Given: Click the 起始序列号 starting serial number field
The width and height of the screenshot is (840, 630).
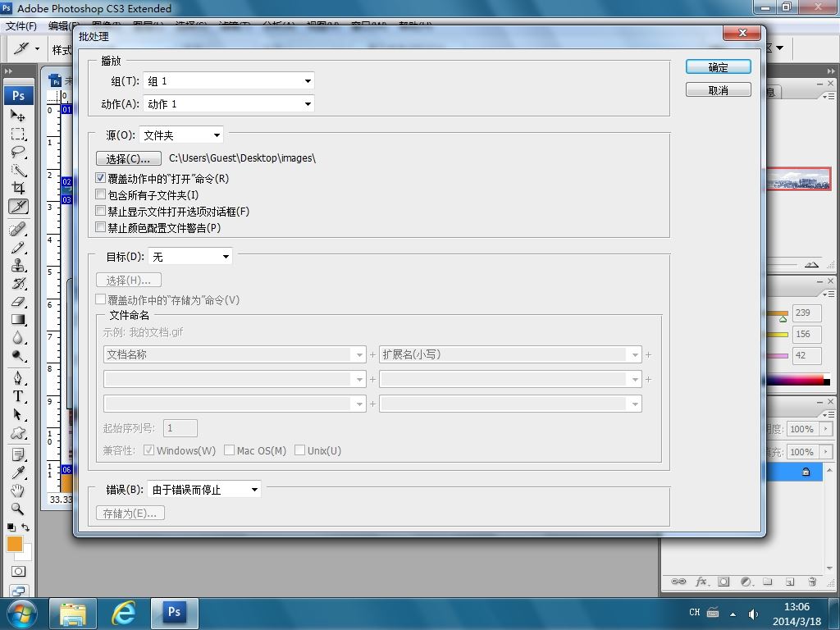Looking at the screenshot, I should click(180, 428).
